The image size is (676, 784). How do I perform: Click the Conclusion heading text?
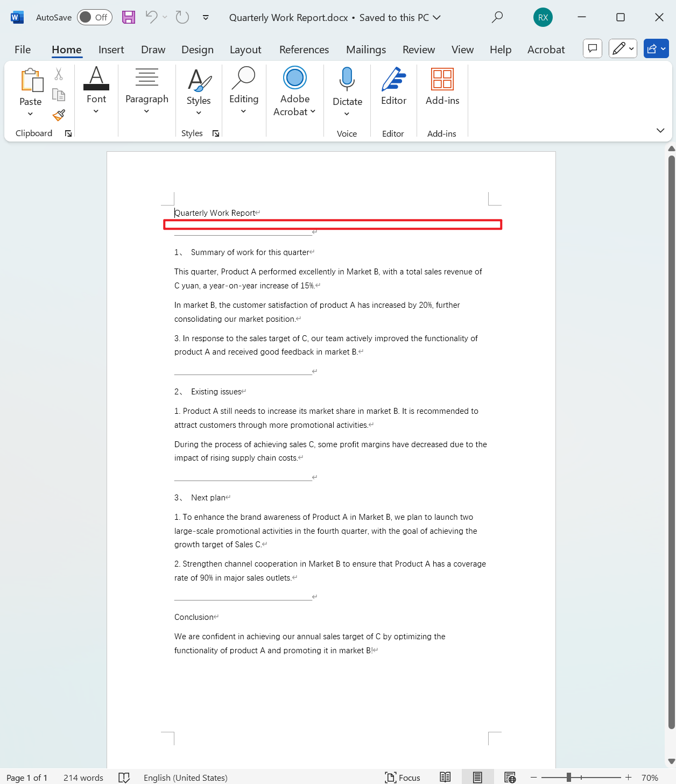(x=194, y=617)
